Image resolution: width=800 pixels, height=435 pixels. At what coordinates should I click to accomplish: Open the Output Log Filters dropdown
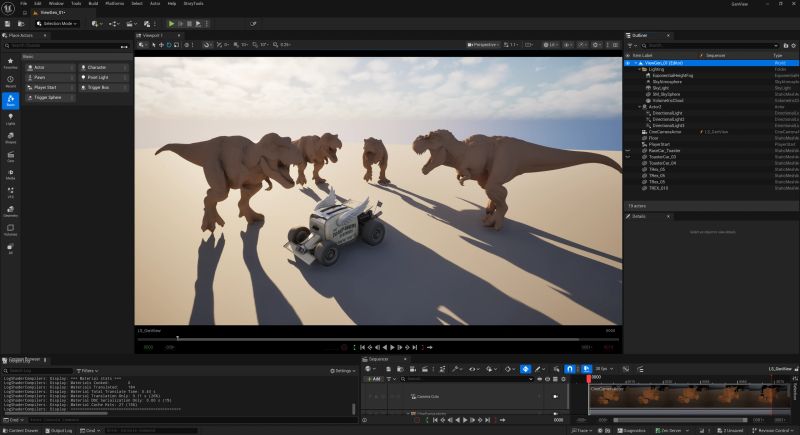(87, 371)
